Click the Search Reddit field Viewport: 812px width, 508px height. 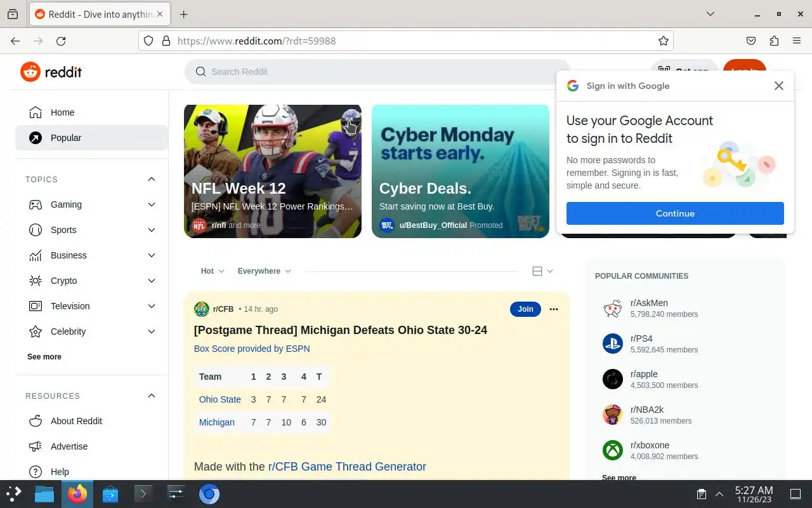377,72
